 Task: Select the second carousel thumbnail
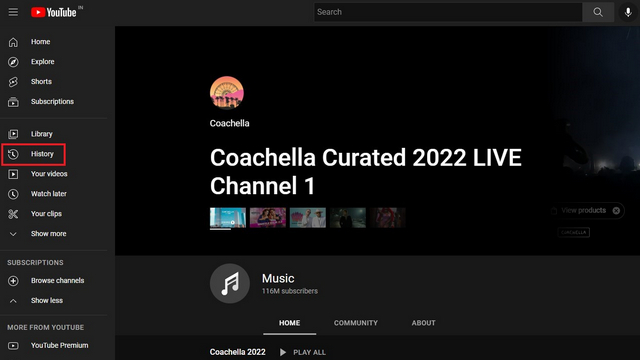click(268, 218)
